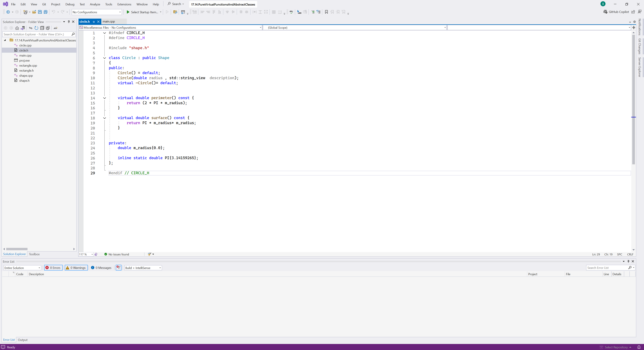Click the Search box in title bar
Screen dimensions: 644x350
point(175,4)
